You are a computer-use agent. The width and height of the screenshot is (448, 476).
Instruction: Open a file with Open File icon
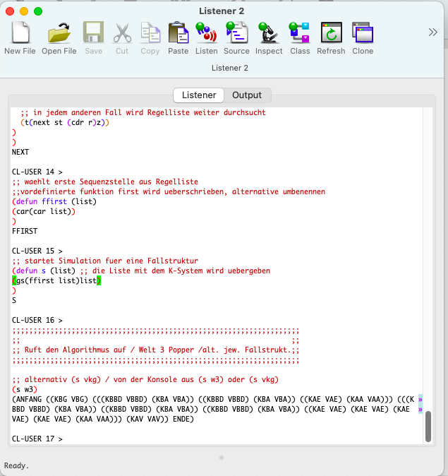59,33
